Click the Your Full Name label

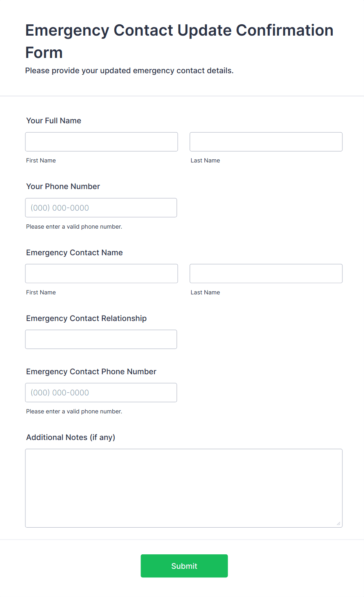tap(53, 121)
